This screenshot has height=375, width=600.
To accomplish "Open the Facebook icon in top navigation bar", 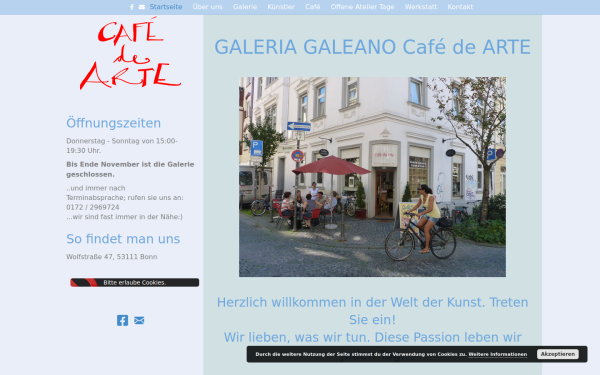I will click(x=132, y=7).
